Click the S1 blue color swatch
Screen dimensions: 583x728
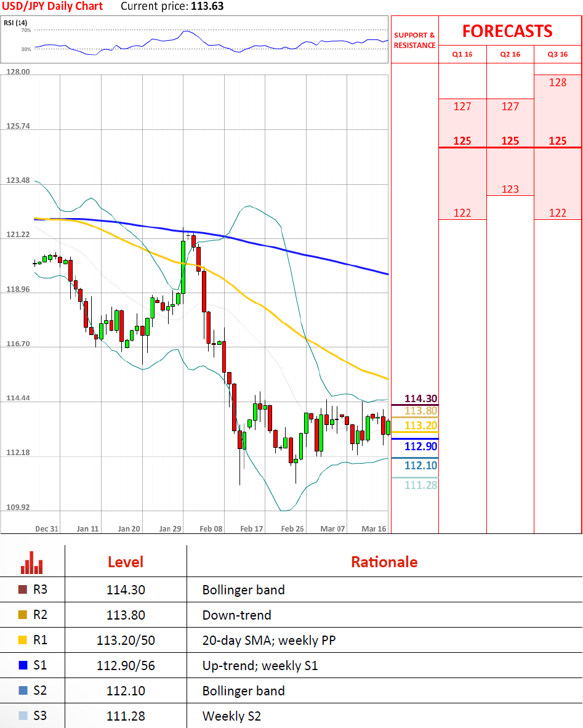22,665
